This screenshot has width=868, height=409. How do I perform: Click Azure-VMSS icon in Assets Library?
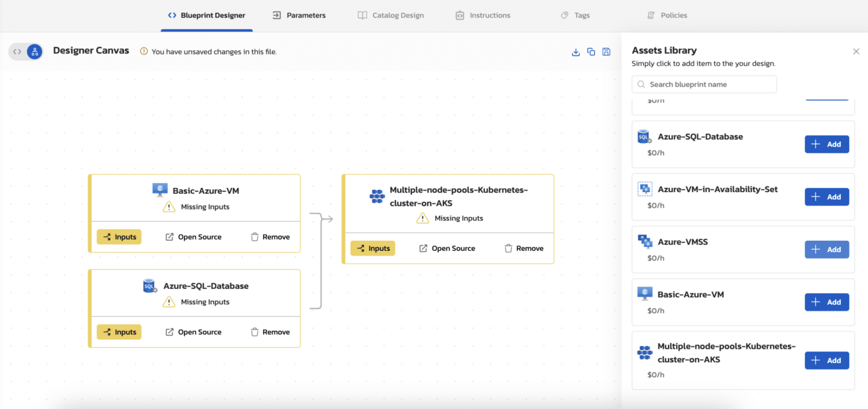(x=644, y=241)
